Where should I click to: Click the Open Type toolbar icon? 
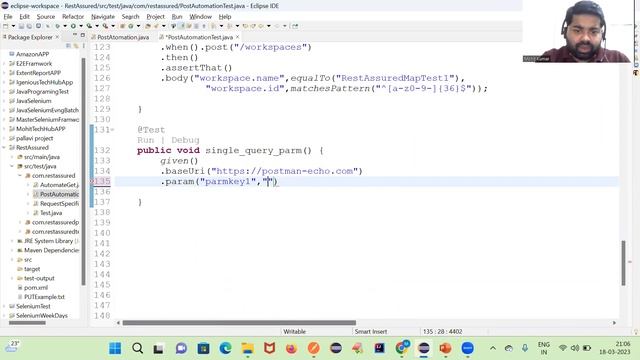(148, 26)
